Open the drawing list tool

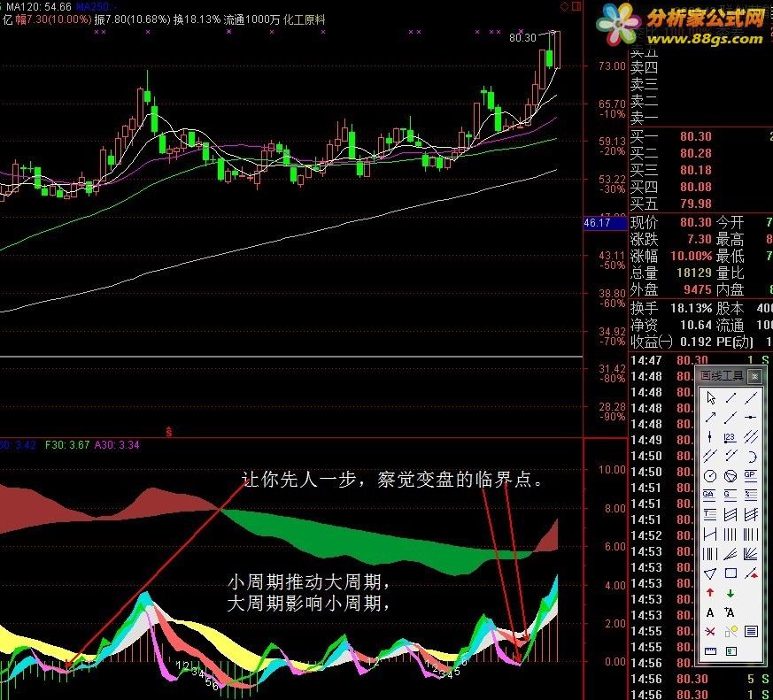pos(751,632)
